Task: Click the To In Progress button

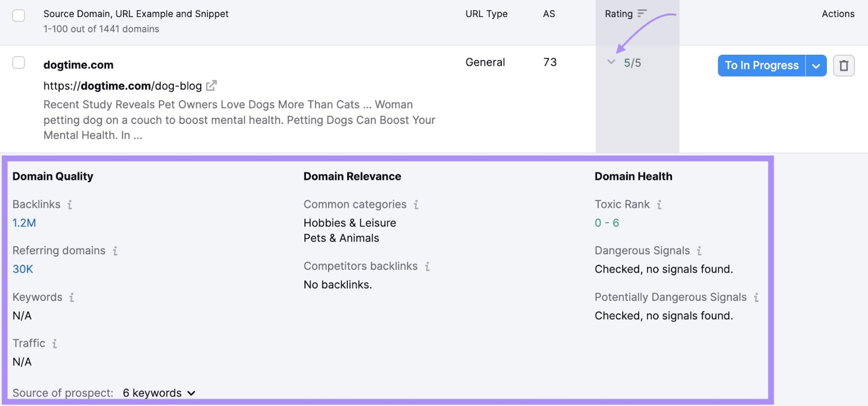Action: click(x=762, y=65)
